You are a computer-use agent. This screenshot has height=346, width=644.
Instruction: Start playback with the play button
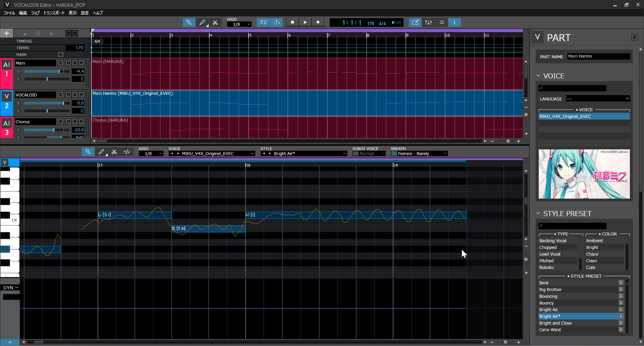305,22
